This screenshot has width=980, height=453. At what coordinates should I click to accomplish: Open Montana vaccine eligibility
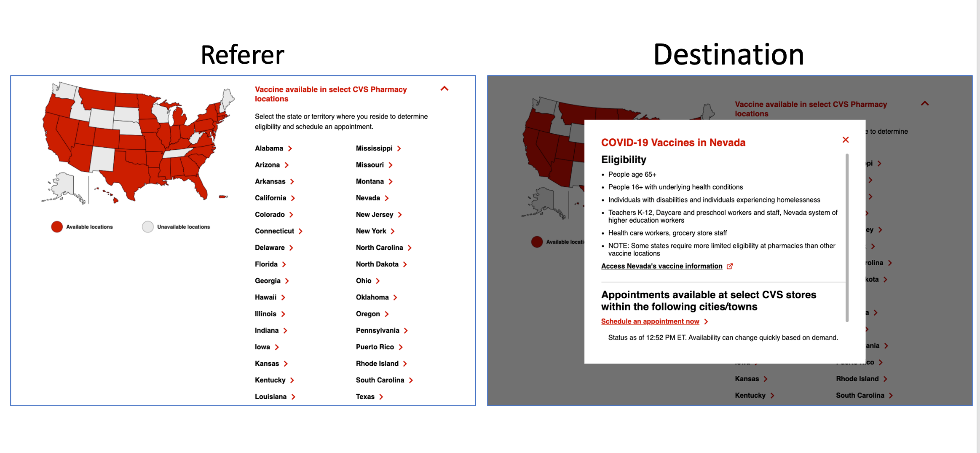click(370, 181)
